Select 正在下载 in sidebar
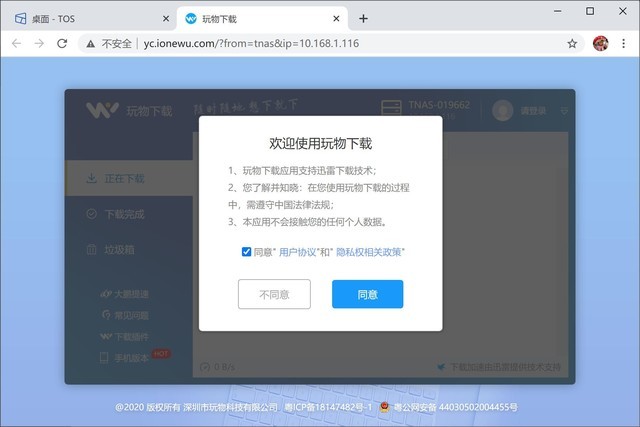 [x=129, y=178]
